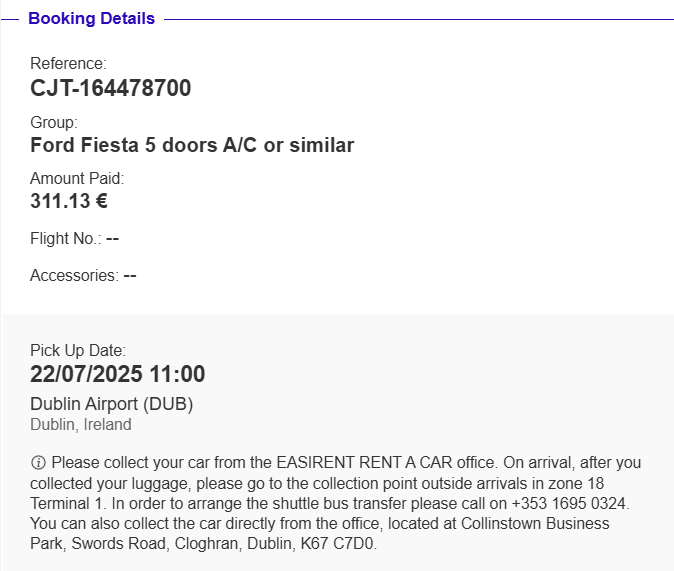The height and width of the screenshot is (571, 674).
Task: Click the phone number +353 1695 0324
Action: [568, 503]
